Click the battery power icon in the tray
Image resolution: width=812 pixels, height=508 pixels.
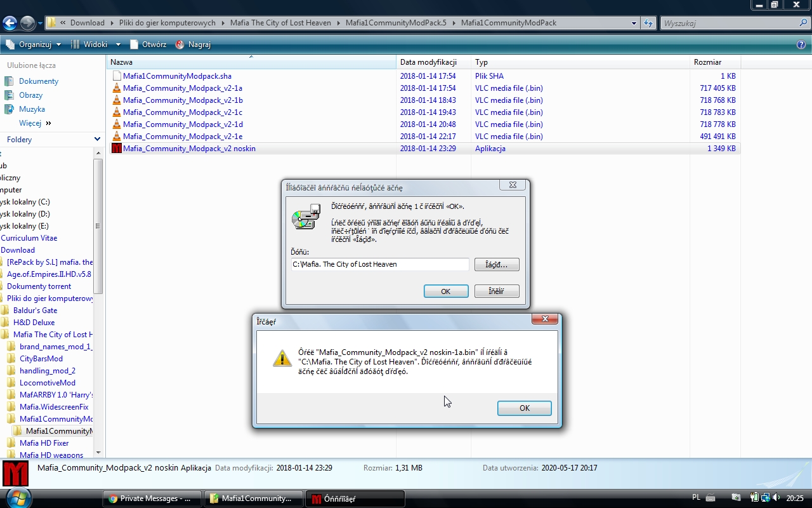[755, 498]
